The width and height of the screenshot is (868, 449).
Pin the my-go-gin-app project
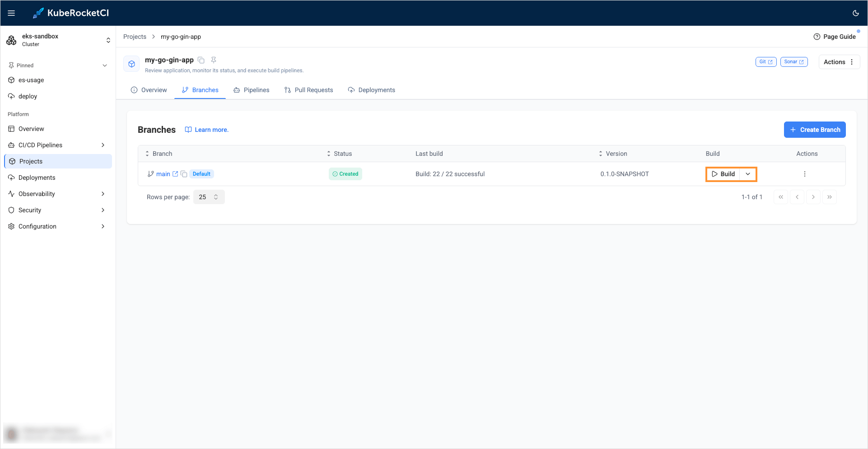[x=214, y=60]
